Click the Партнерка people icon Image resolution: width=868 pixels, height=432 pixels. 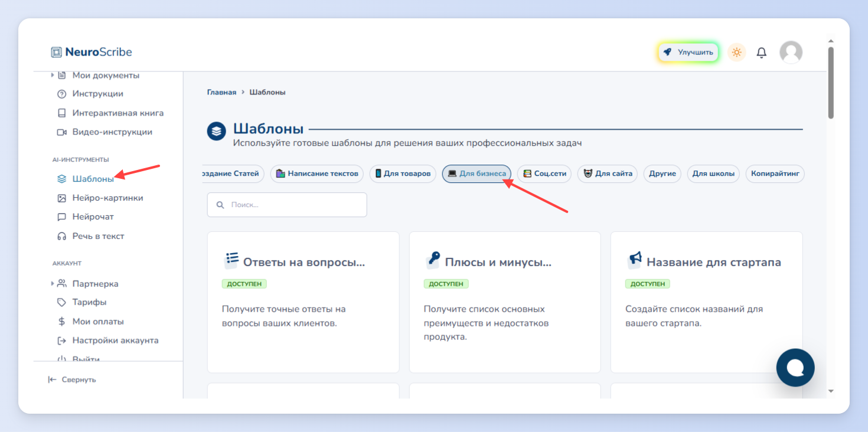[61, 284]
